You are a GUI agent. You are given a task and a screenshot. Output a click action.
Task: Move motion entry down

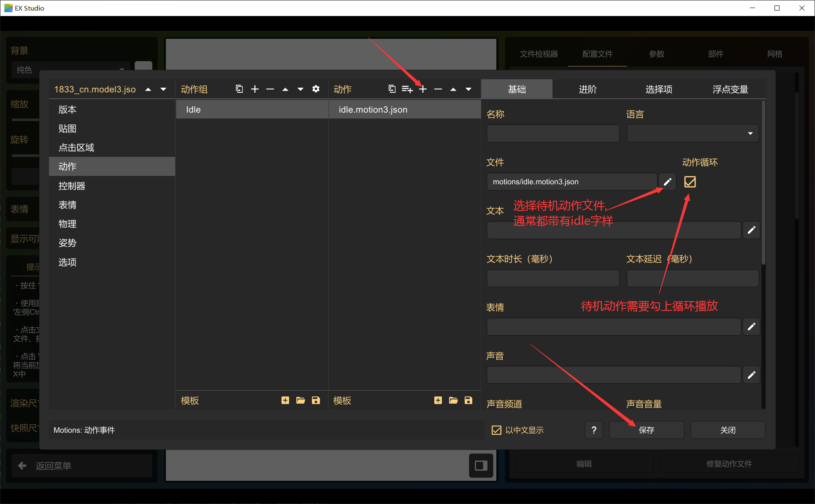pyautogui.click(x=468, y=89)
